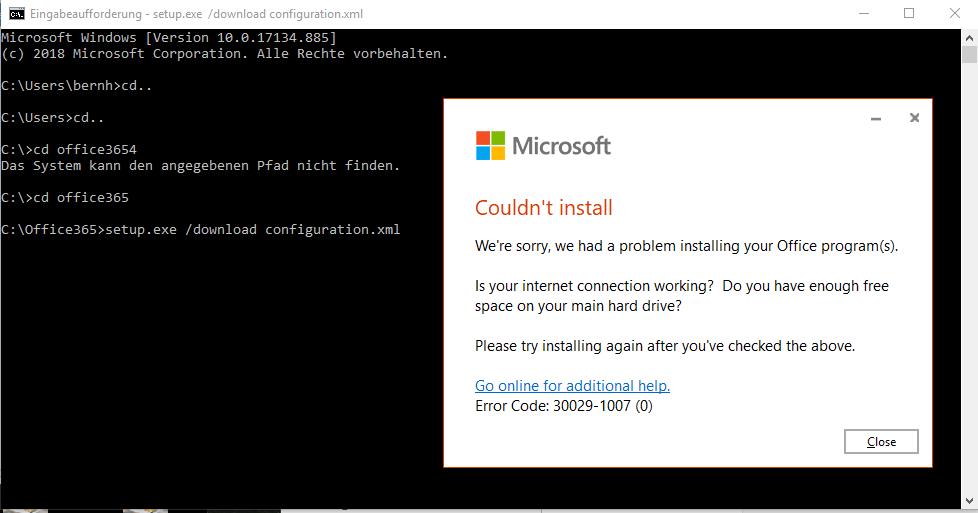978x513 pixels.
Task: Minimize the Eingabeaufforderung window
Action: 864,14
